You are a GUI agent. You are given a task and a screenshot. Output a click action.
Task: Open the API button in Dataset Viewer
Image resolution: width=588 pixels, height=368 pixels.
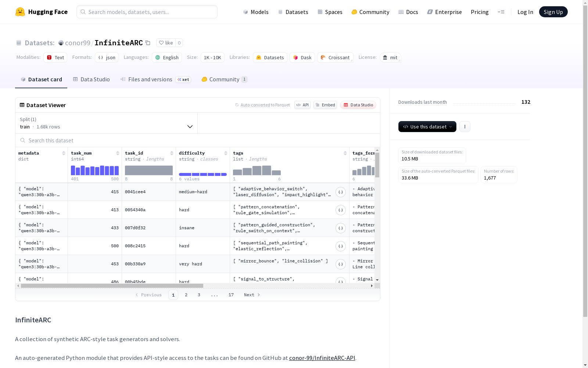(302, 105)
